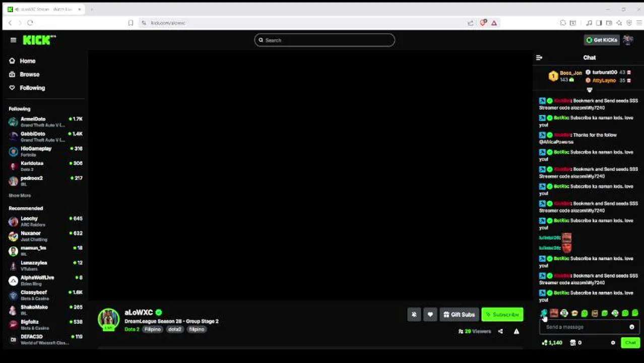Open the shop icon by the 0 counter

[x=573, y=343]
